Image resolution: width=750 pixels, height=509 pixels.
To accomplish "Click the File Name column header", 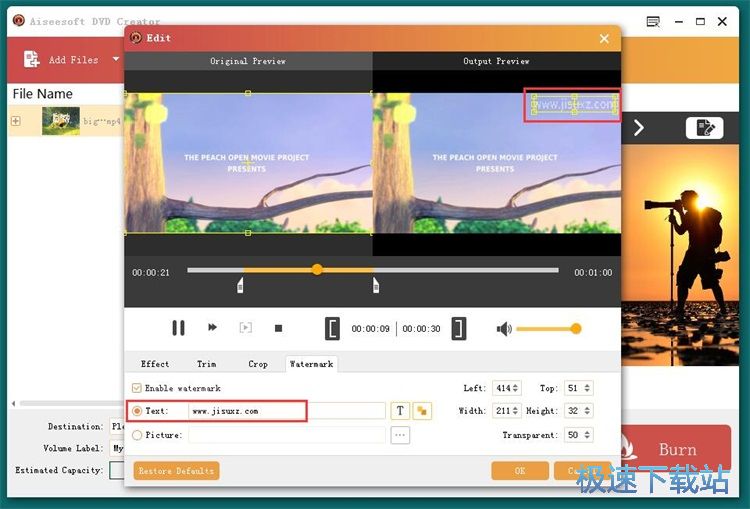I will pos(43,94).
